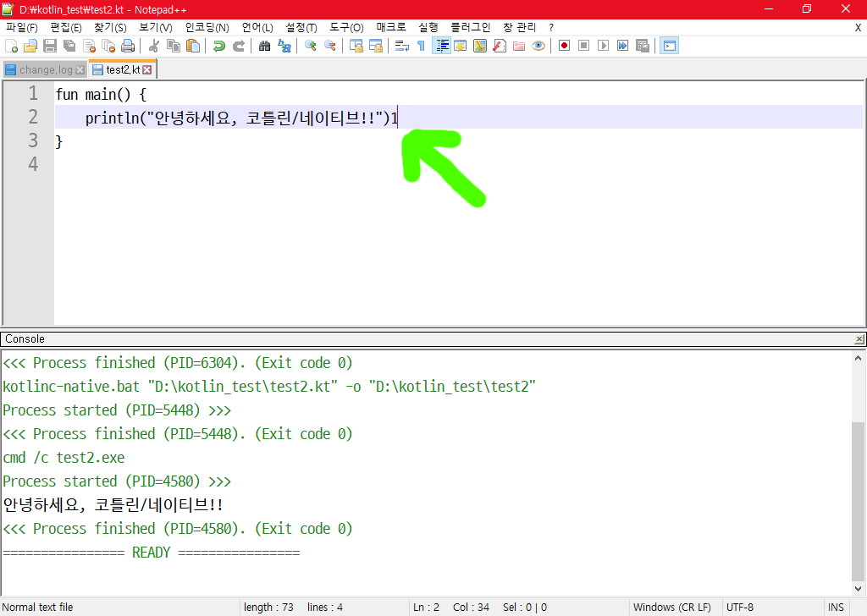Select the test2.kt tab
Viewport: 867px width, 616px height.
[122, 69]
